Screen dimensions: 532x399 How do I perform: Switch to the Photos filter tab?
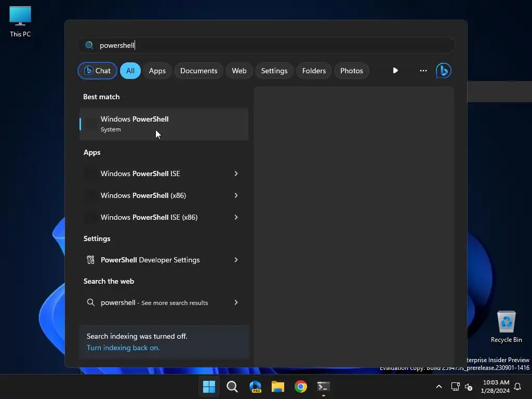pos(352,71)
